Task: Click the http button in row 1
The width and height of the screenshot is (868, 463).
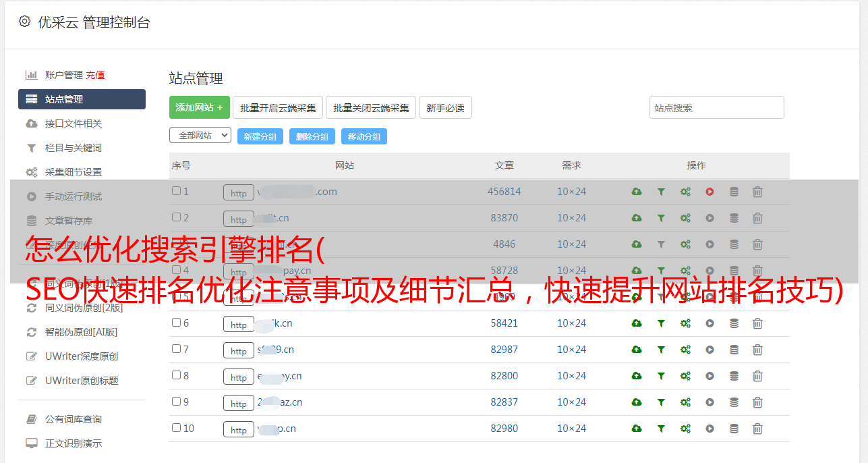Action: click(x=239, y=192)
